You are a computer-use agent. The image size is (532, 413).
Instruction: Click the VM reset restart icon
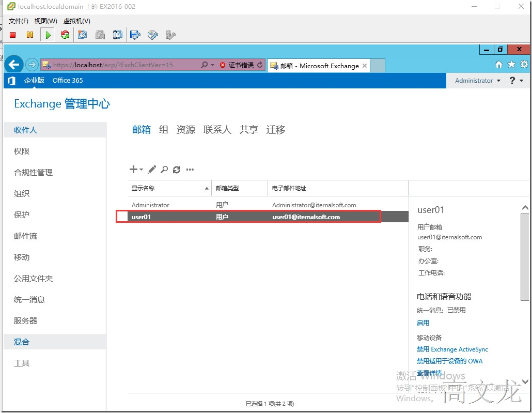pyautogui.click(x=65, y=35)
